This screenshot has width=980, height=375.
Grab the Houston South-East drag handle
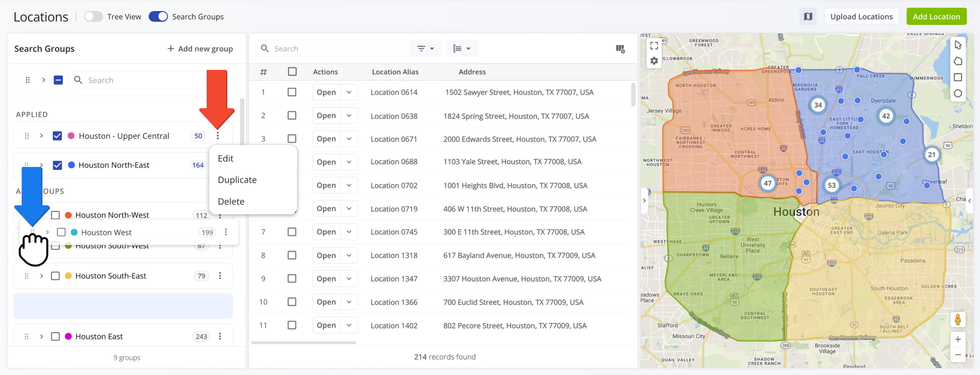tap(27, 276)
